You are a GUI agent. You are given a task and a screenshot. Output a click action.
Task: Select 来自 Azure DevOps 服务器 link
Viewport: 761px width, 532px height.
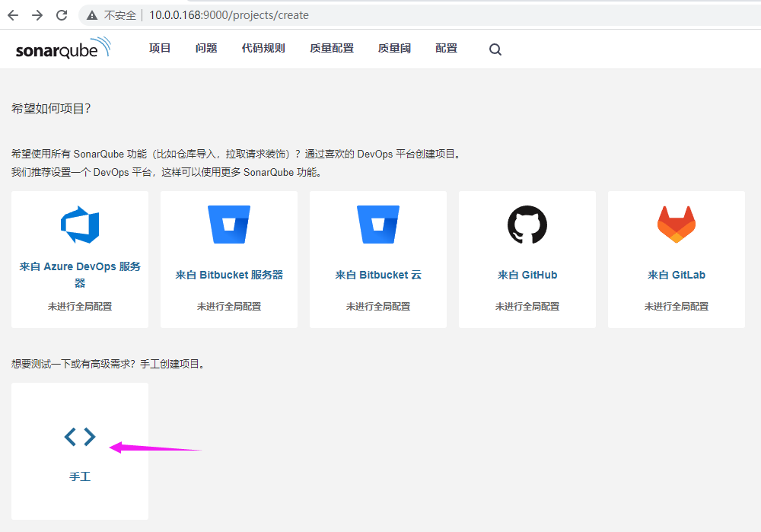pyautogui.click(x=80, y=274)
